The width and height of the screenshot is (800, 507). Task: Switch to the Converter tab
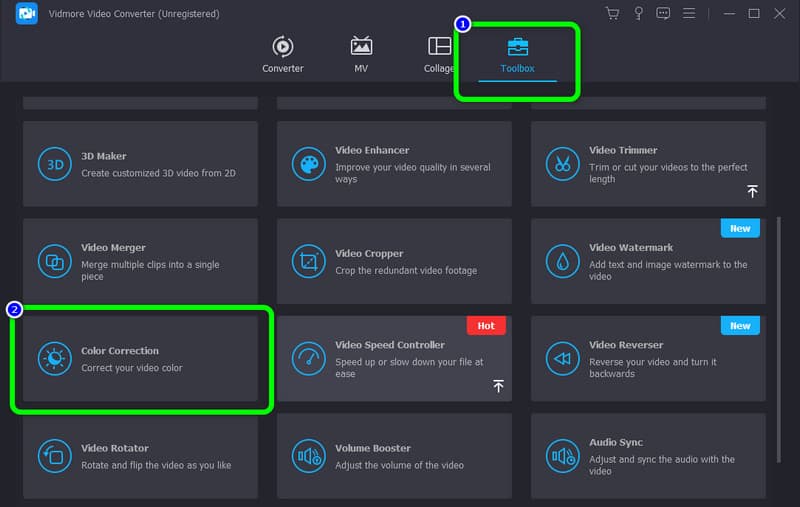coord(282,54)
